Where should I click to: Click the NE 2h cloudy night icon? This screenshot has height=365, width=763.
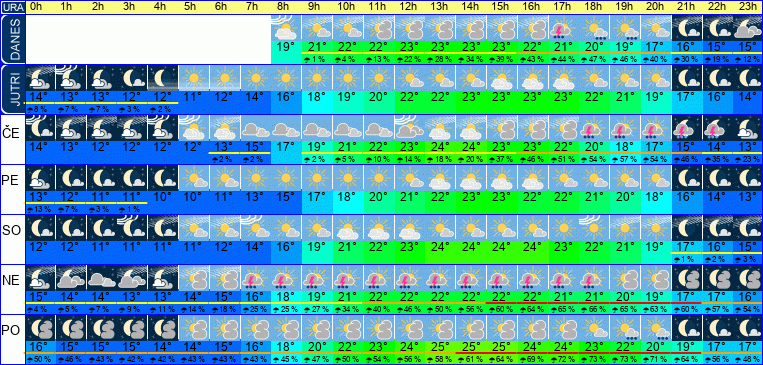click(101, 277)
